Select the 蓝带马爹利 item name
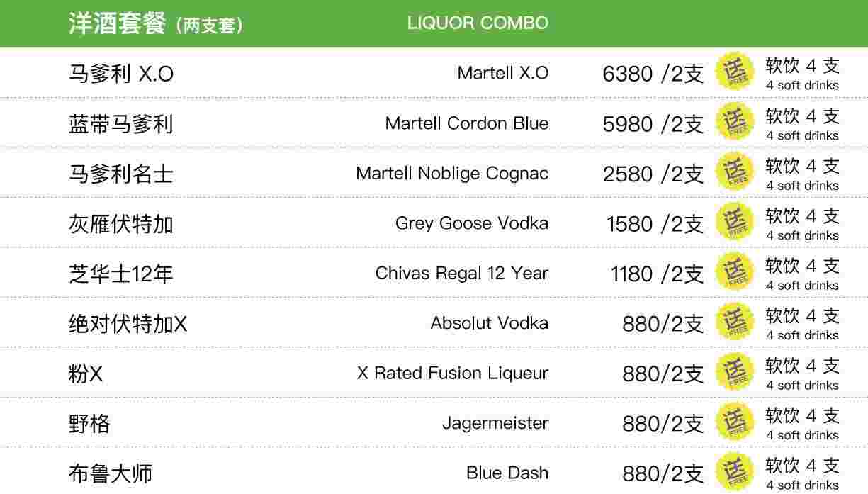The image size is (868, 494). [x=120, y=124]
